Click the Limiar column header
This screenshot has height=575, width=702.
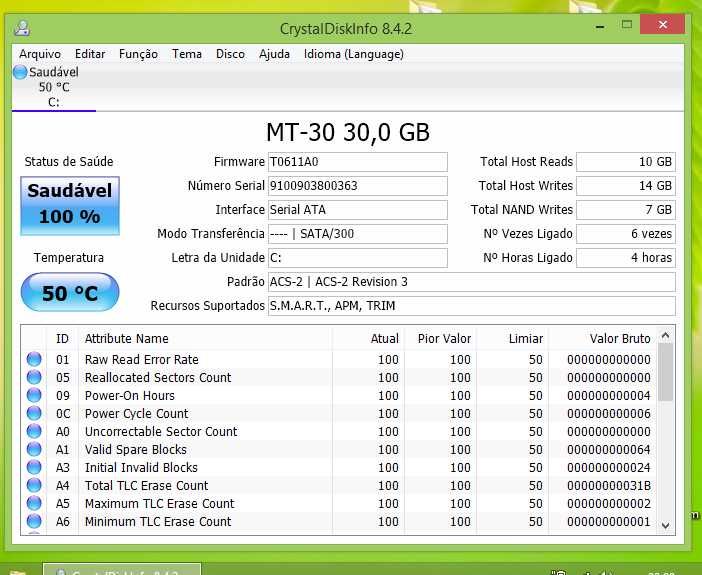click(513, 339)
